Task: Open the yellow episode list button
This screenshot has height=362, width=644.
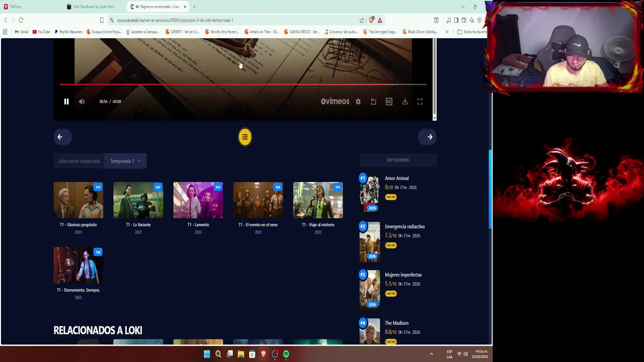Action: click(245, 137)
